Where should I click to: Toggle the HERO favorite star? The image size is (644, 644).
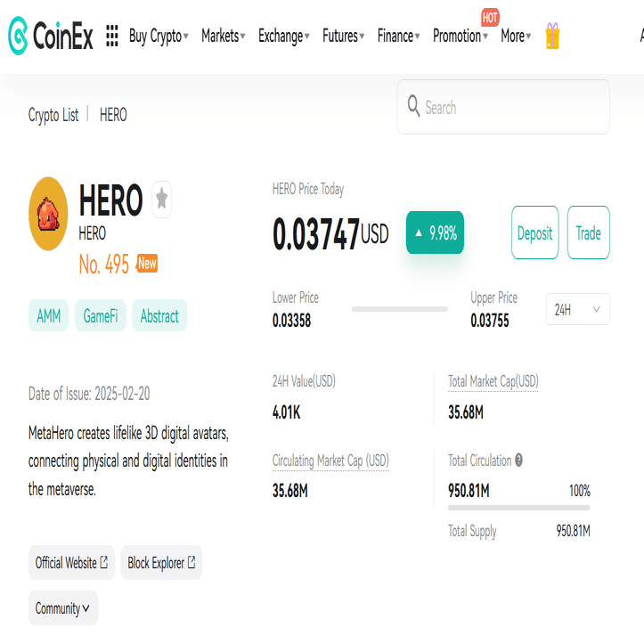162,200
